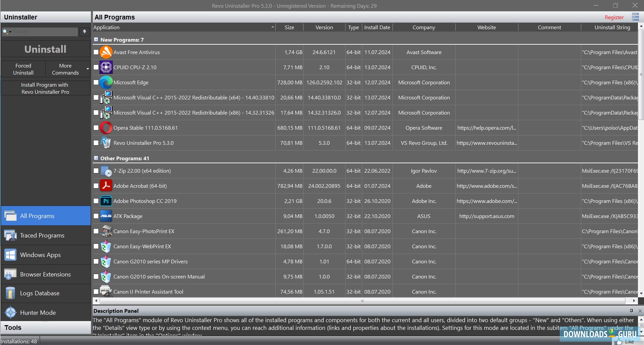Select the Microsoft Edge checkbox
644x345 pixels.
pos(96,82)
